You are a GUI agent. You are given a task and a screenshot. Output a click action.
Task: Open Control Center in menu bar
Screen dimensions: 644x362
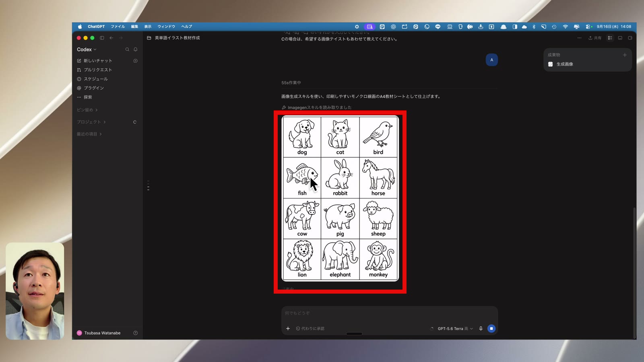pos(588,27)
